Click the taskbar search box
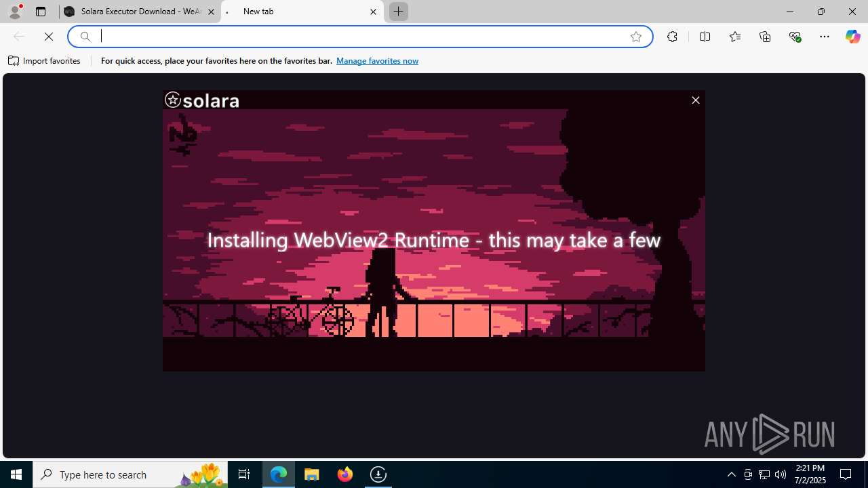 [130, 474]
